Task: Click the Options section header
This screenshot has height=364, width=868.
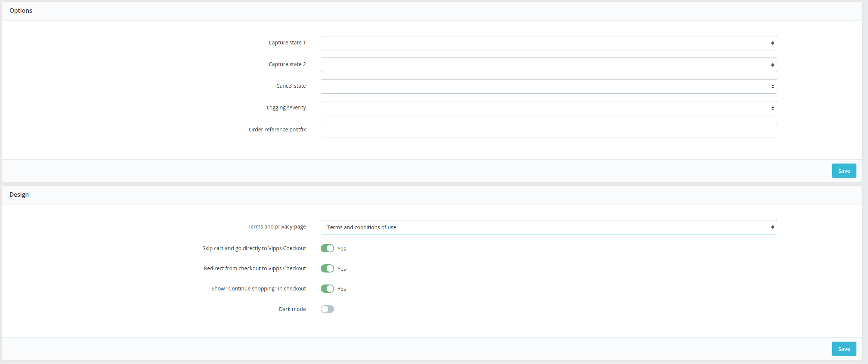Action: coord(21,10)
